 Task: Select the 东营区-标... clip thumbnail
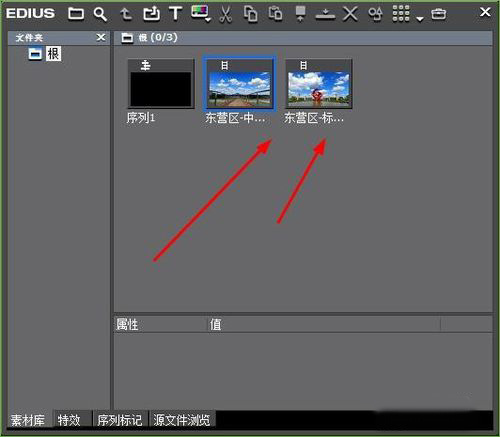[x=318, y=84]
